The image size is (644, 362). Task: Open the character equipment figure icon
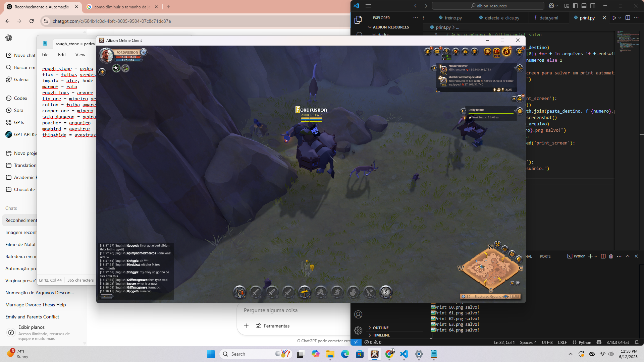click(446, 51)
